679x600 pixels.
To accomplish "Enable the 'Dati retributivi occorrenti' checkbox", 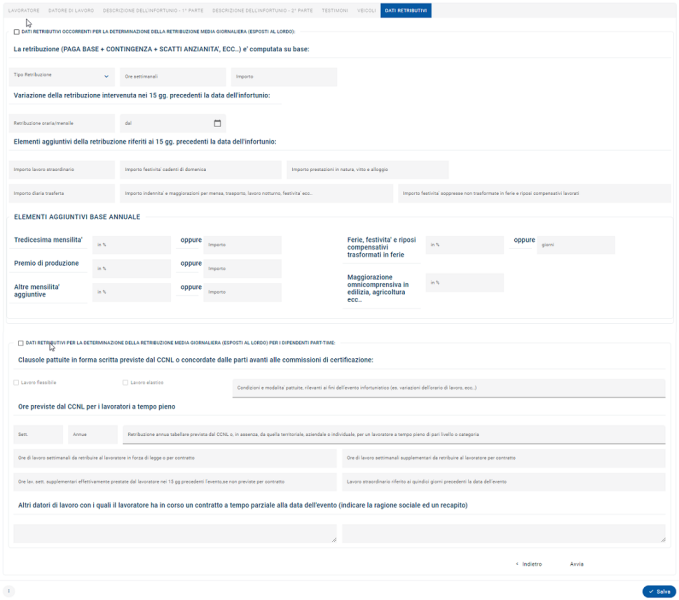I will coord(16,32).
